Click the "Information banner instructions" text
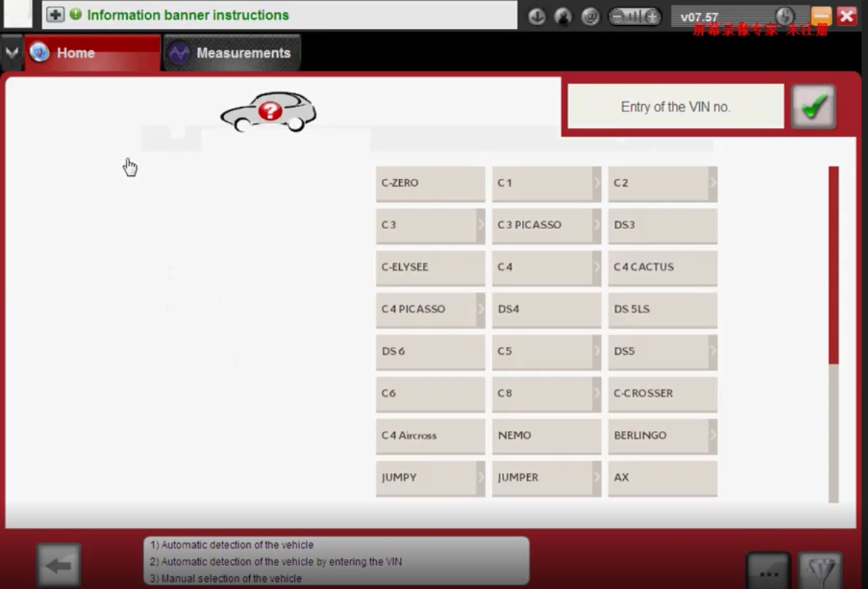 [188, 14]
